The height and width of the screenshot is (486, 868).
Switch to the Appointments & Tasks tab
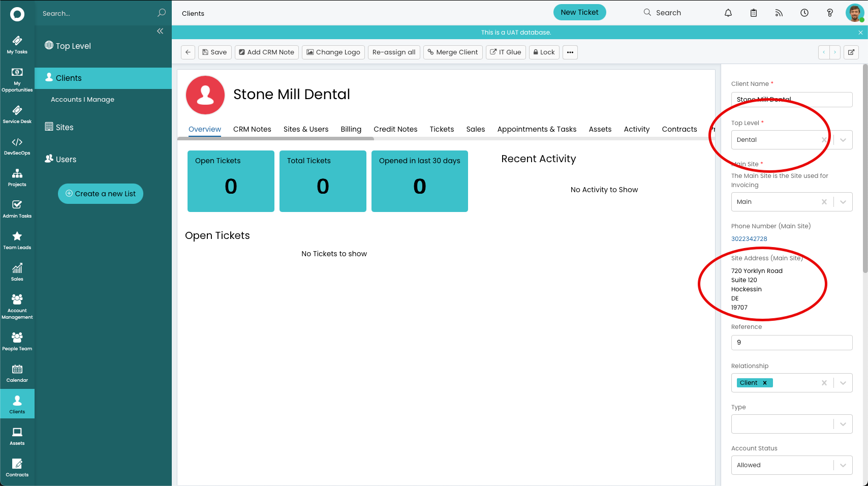coord(537,129)
